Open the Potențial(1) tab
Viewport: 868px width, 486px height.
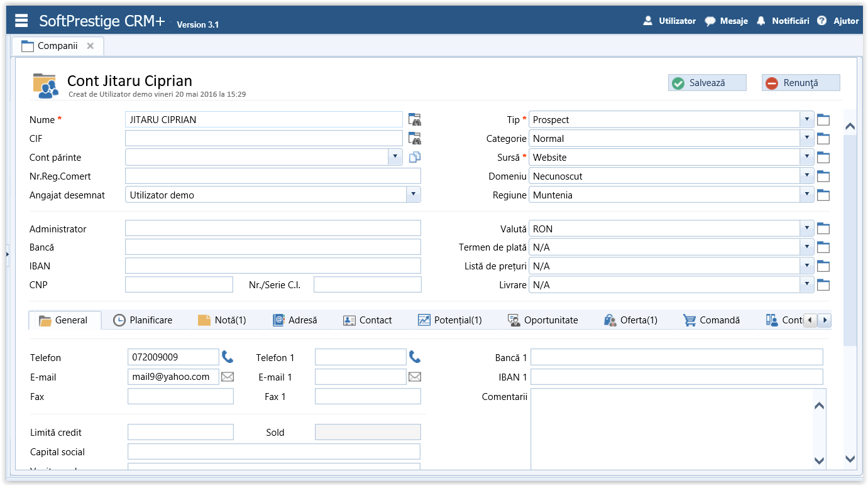[x=449, y=320]
